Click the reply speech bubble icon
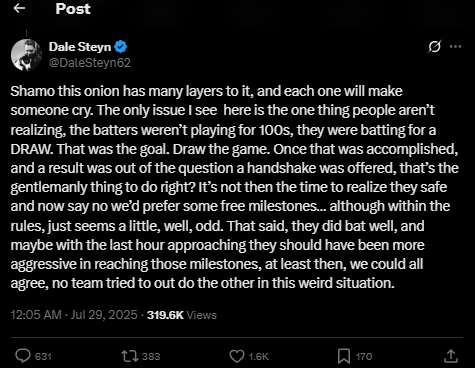This screenshot has width=475, height=368. [x=23, y=356]
